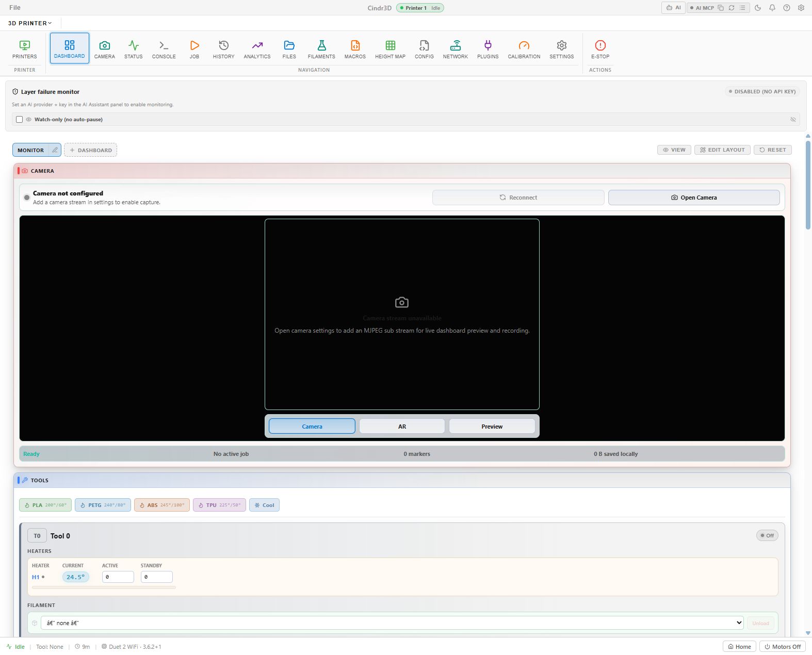Image resolution: width=812 pixels, height=655 pixels.
Task: Open the Analytics page
Action: 257,48
